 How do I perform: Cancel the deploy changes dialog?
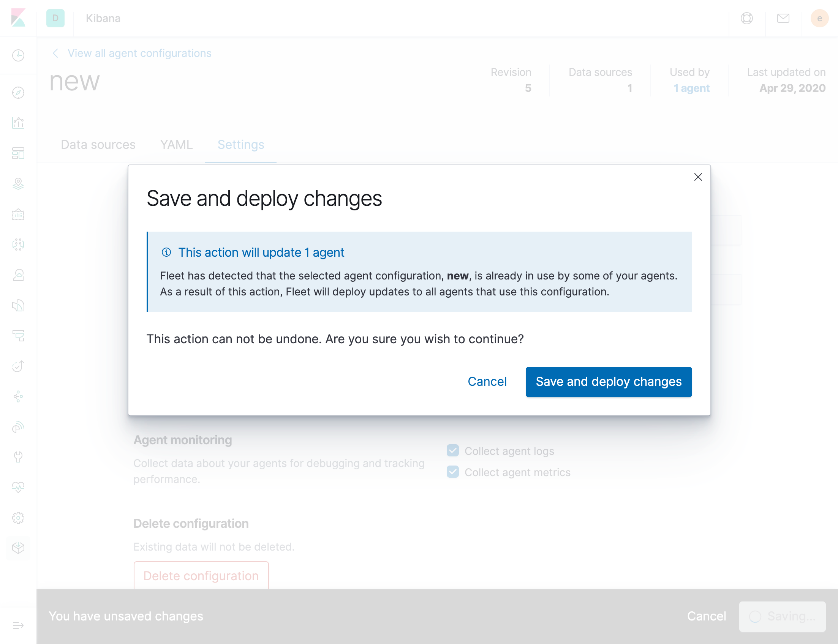click(487, 382)
